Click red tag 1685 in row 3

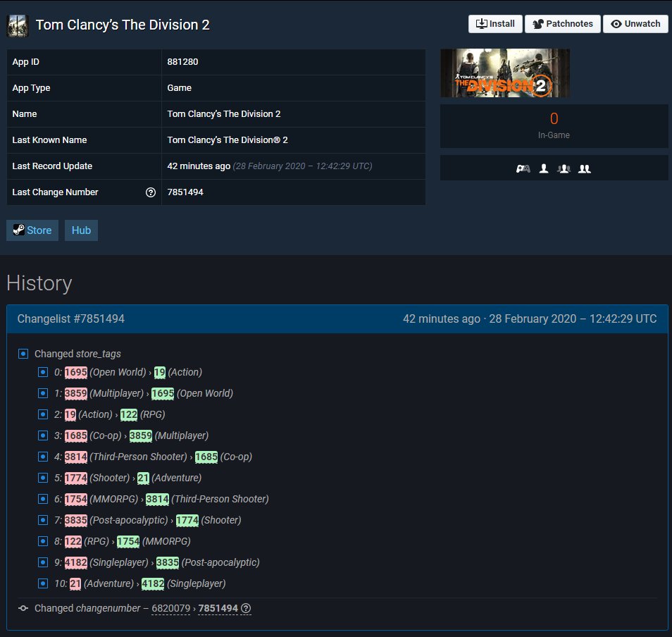76,435
